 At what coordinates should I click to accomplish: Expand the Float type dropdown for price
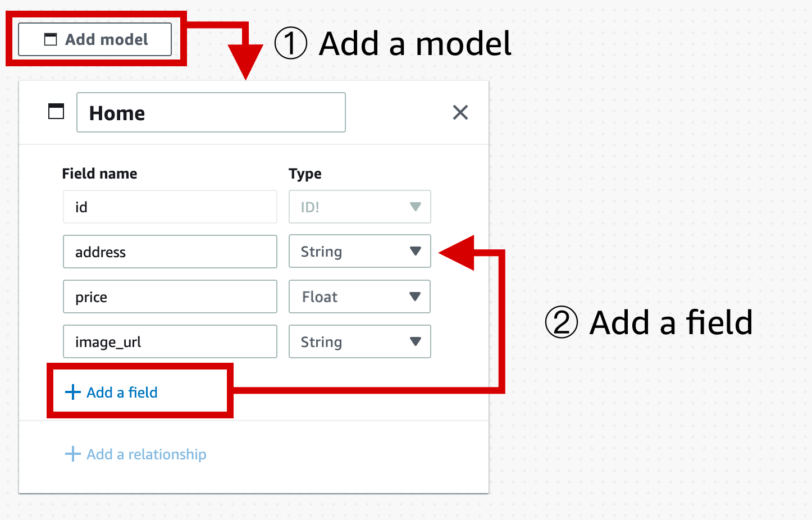pyautogui.click(x=360, y=297)
